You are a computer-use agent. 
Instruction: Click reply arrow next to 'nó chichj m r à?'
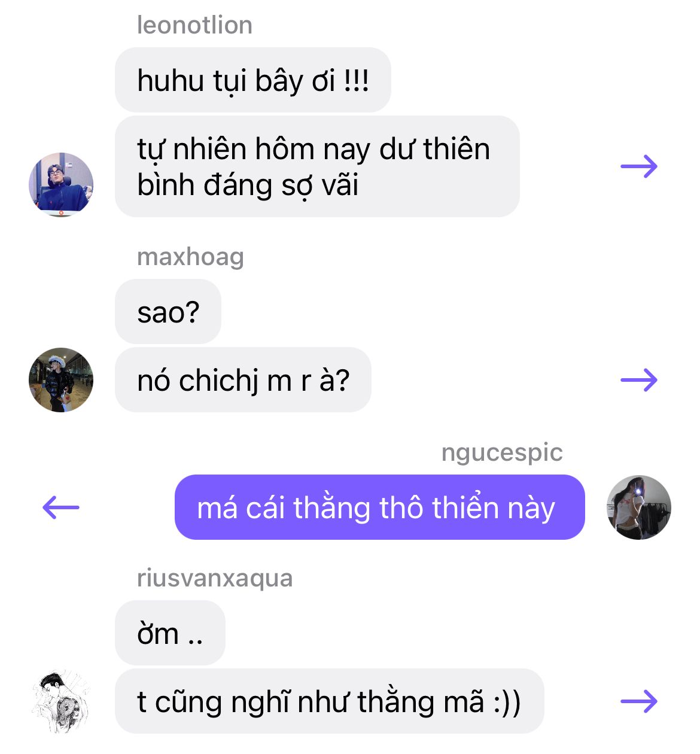click(x=639, y=380)
